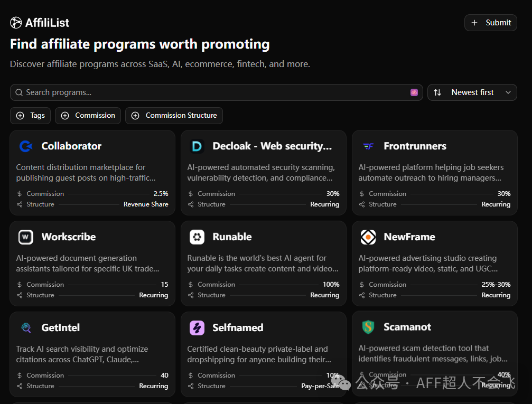Click the GetIntel magnifier logo icon
The image size is (532, 404).
(26, 327)
